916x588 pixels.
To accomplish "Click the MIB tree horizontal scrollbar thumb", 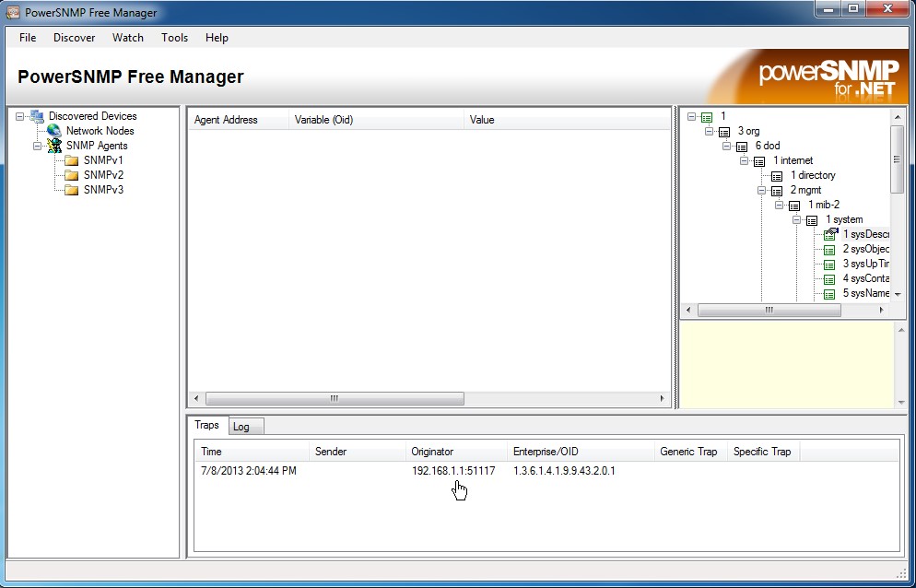I will tap(769, 310).
